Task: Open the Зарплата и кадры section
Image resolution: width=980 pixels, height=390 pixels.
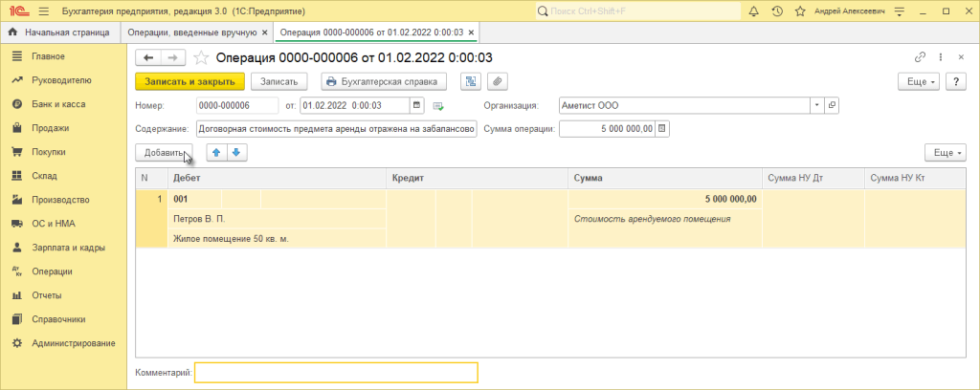Action: (x=66, y=248)
